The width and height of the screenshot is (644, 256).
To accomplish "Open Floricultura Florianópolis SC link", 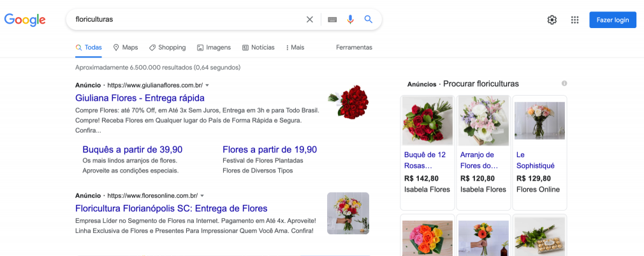I will (172, 208).
